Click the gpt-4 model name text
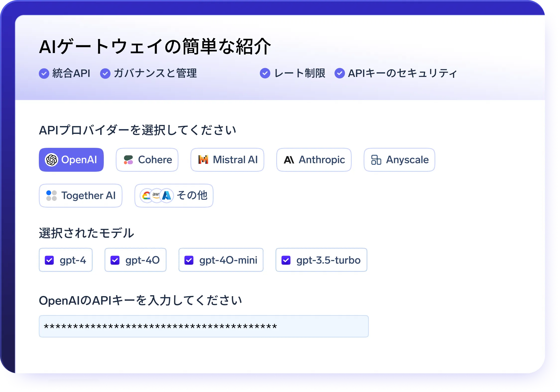The height and width of the screenshot is (392, 560). pos(73,260)
